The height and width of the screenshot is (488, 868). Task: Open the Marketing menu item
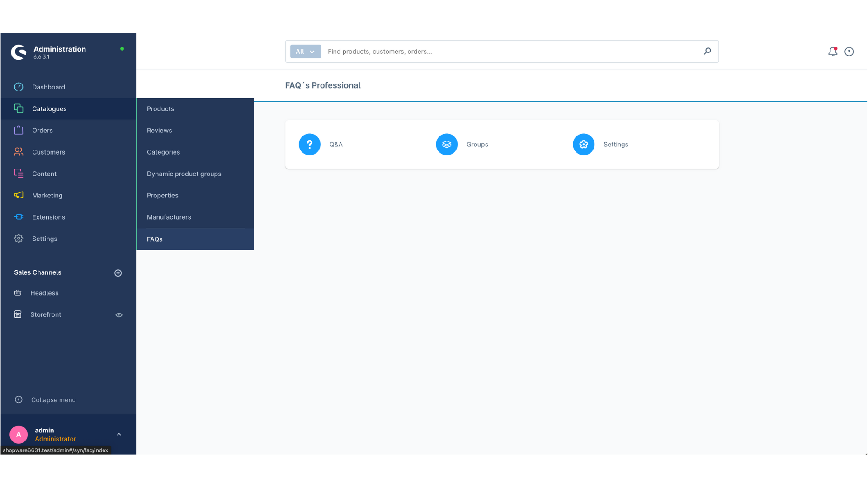coord(47,196)
